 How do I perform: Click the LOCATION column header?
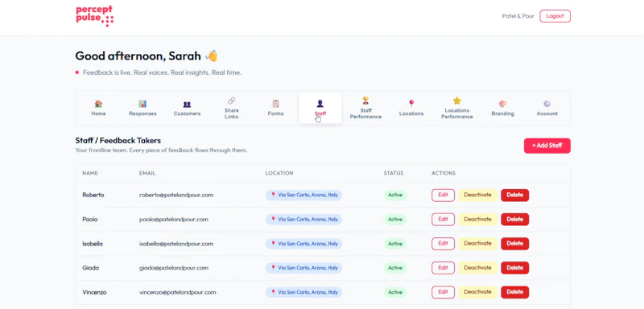click(x=279, y=173)
